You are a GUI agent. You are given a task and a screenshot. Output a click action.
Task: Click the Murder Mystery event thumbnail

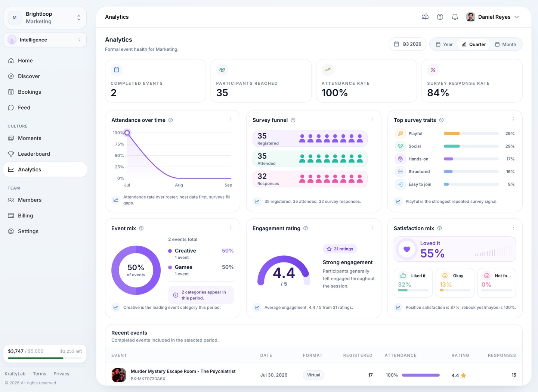(x=119, y=375)
